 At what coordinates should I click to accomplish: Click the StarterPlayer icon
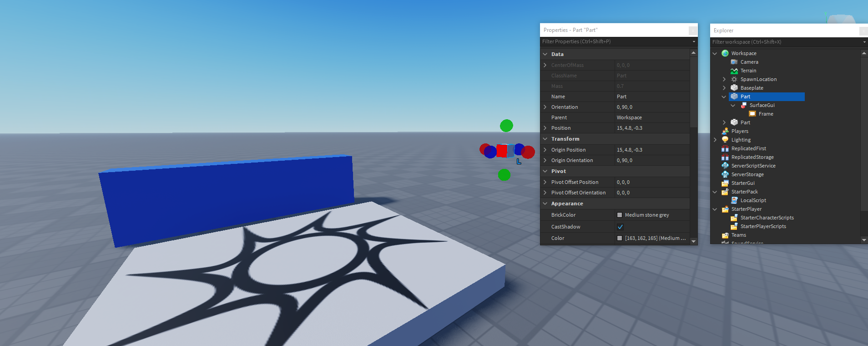coord(725,209)
